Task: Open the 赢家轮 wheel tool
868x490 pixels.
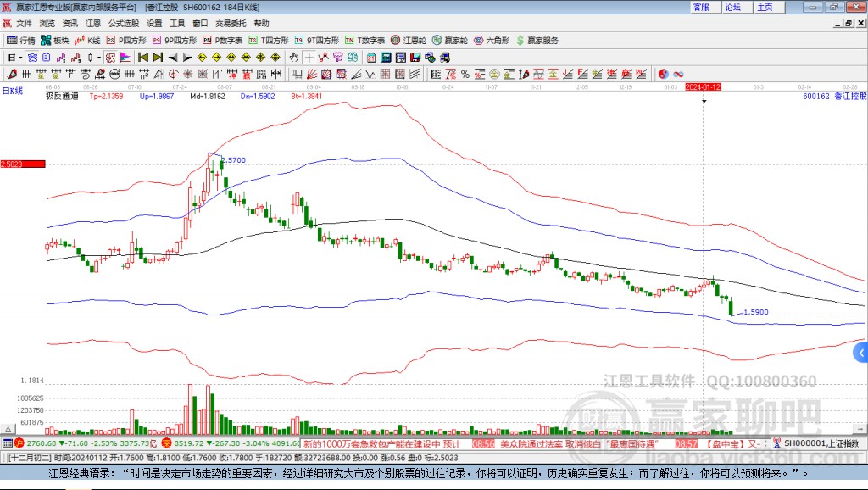Action: [x=450, y=41]
